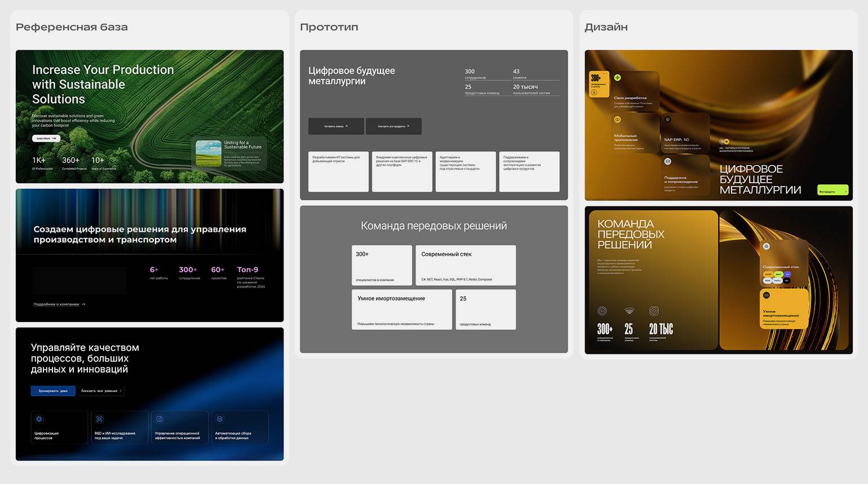Click the green icon above Своя разработка
Viewport: 868px width, 484px height.
tap(617, 78)
